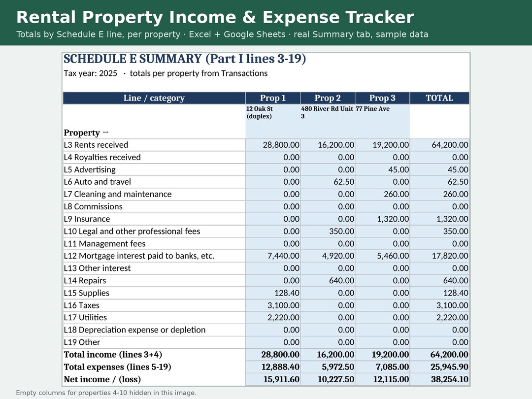The image size is (532, 399).
Task: Click the 28,800.00 cell in L3 Rents received
Action: [273, 145]
